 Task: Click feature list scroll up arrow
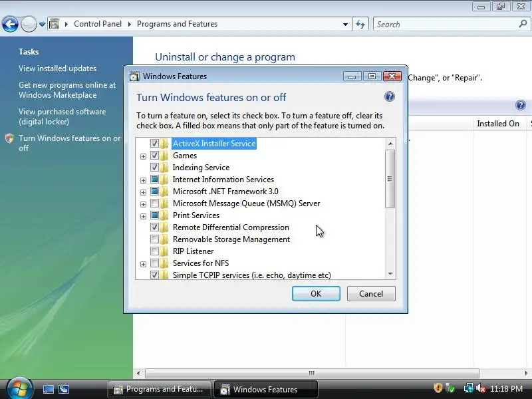tap(390, 144)
